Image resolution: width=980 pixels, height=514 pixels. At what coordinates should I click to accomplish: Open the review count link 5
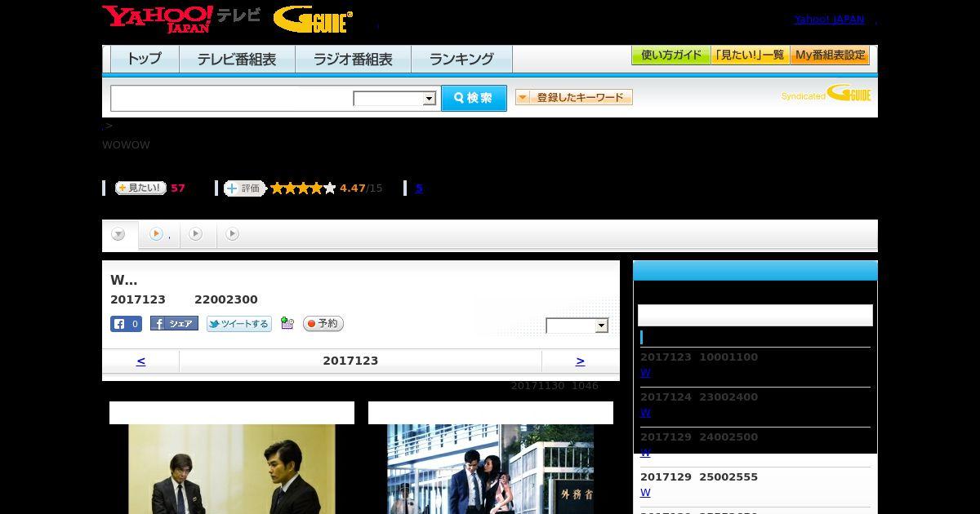point(419,188)
